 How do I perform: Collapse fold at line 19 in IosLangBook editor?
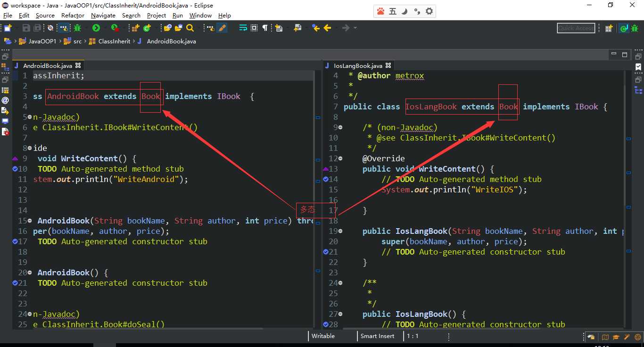[341, 231]
